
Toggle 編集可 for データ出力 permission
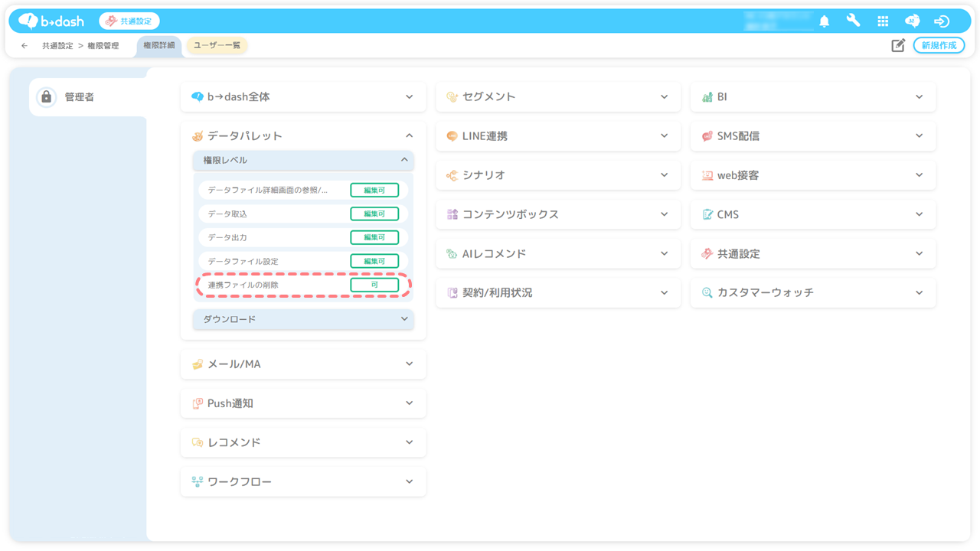(x=374, y=238)
